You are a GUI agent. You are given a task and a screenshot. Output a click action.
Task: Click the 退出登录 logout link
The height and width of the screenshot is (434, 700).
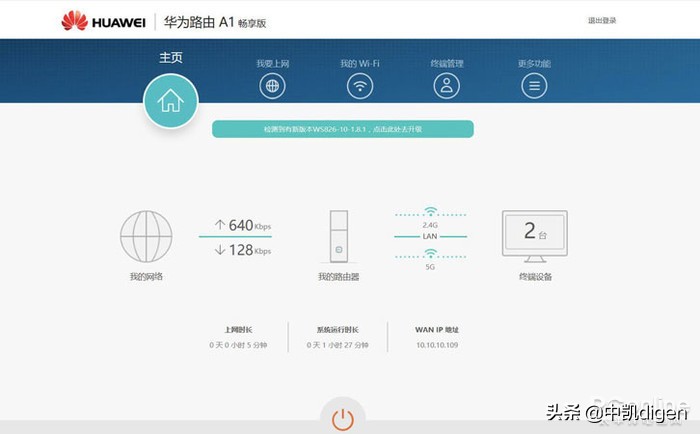(x=602, y=20)
